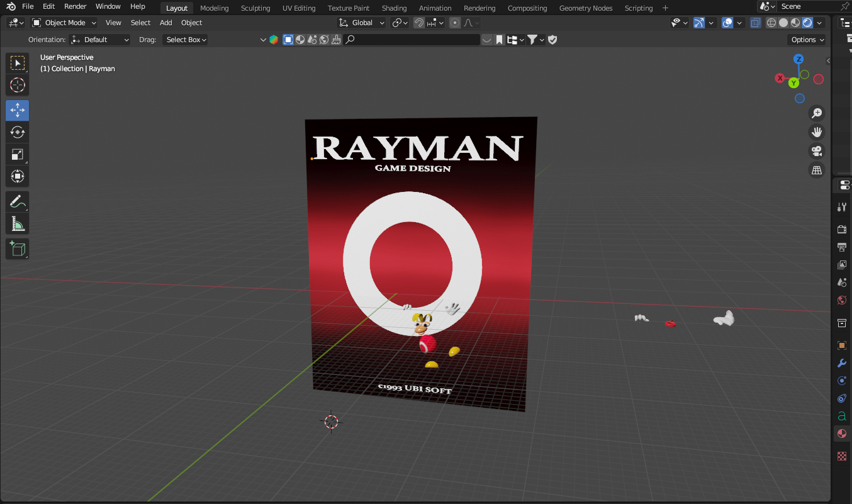Toggle snapping magnet
This screenshot has width=852, height=504.
coord(418,23)
